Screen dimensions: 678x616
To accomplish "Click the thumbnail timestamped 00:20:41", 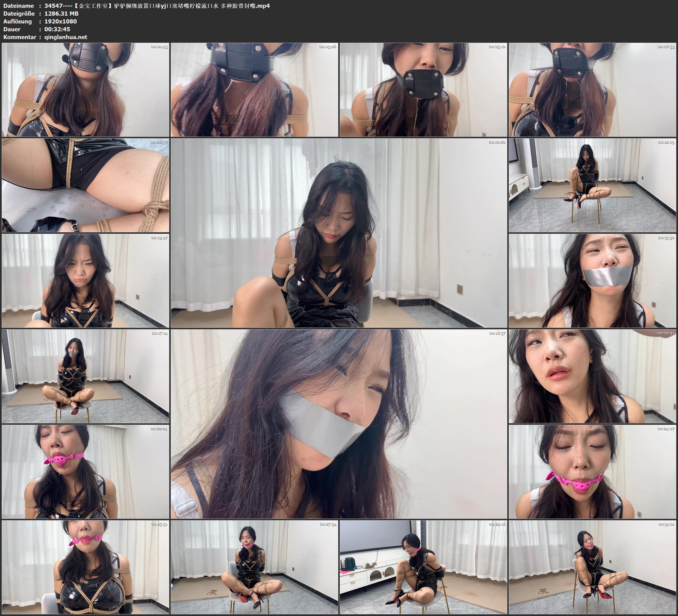I will coord(592,376).
